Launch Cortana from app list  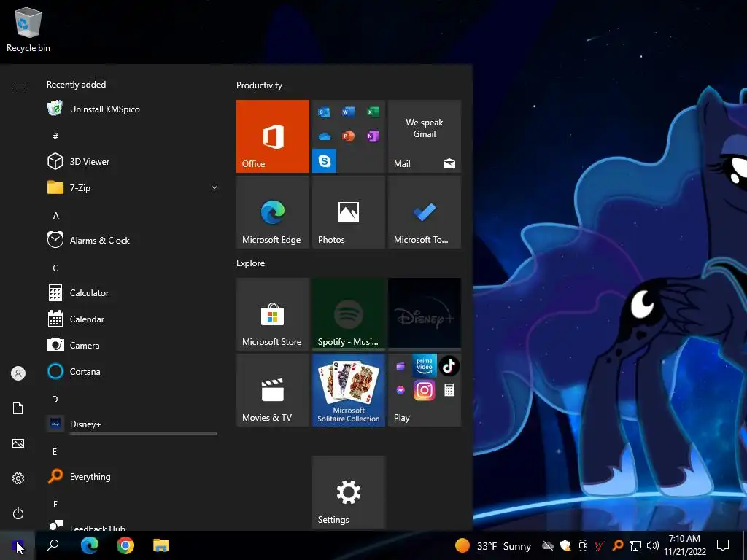[x=133, y=371]
